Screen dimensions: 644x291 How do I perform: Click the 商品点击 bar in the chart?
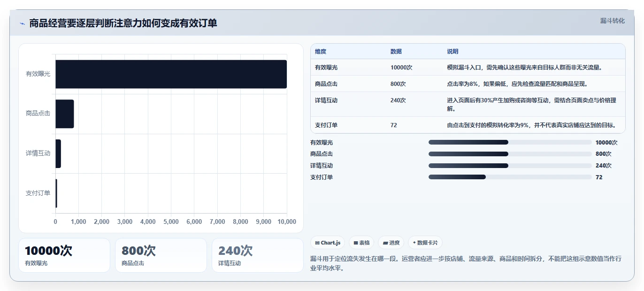point(65,114)
